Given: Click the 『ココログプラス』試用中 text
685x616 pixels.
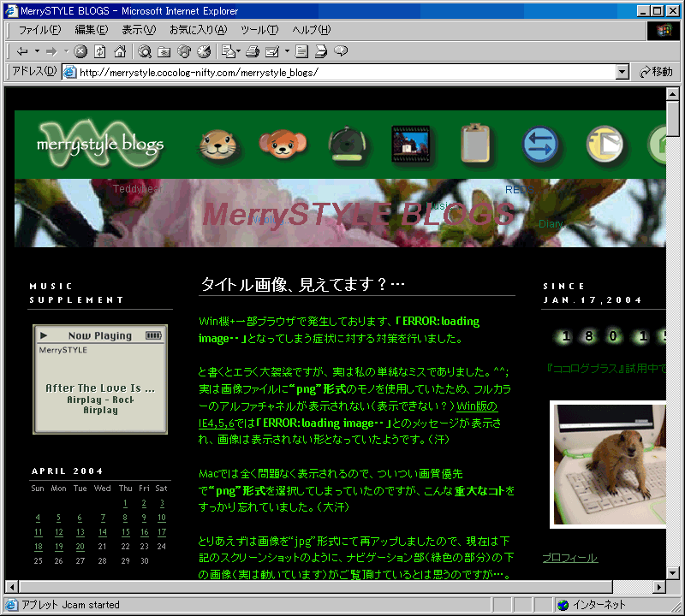Looking at the screenshot, I should coord(606,369).
